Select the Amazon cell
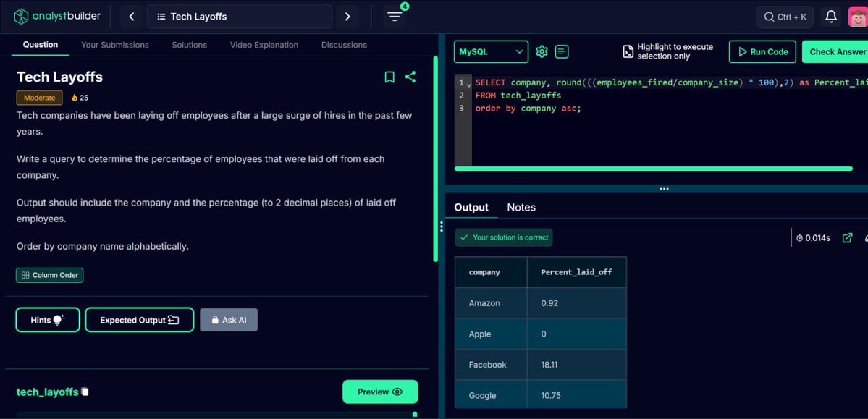Image resolution: width=868 pixels, height=419 pixels. [x=491, y=303]
